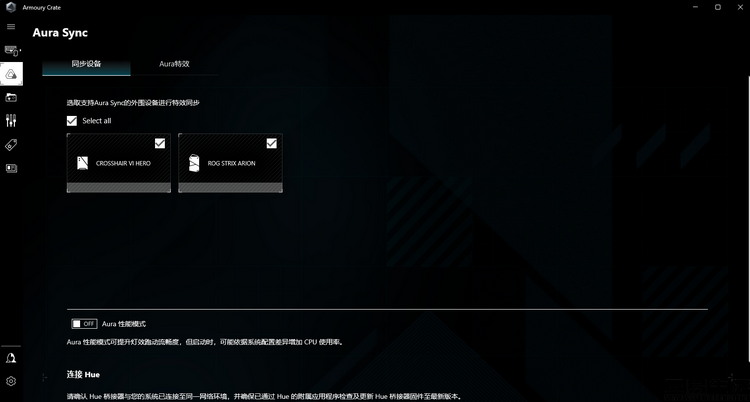Switch to the 同步设备 tab

(x=86, y=64)
